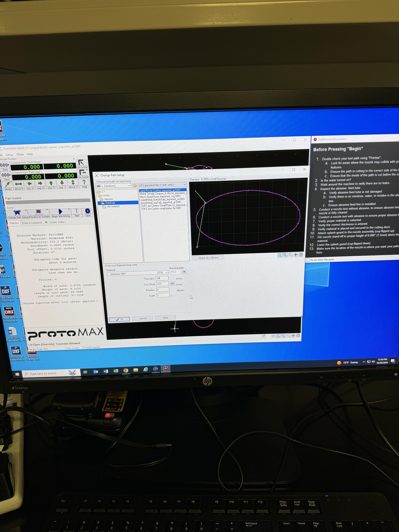Click pan arrows icon in main preview toolbar
This screenshot has width=399, height=532.
point(293,335)
